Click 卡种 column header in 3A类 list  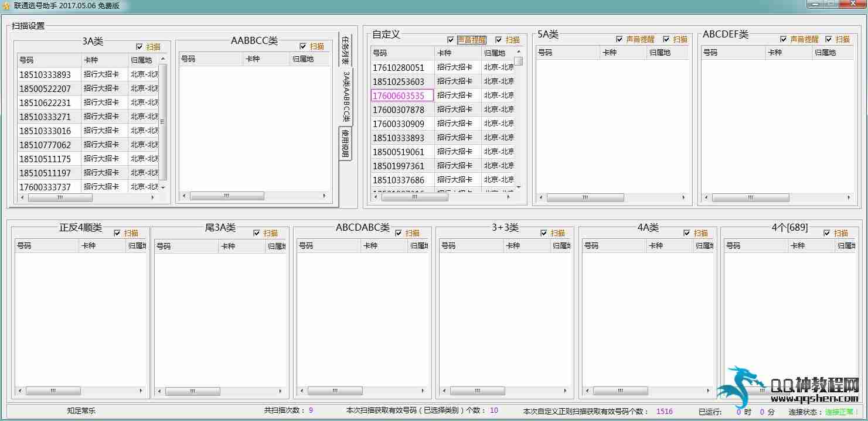coord(105,60)
